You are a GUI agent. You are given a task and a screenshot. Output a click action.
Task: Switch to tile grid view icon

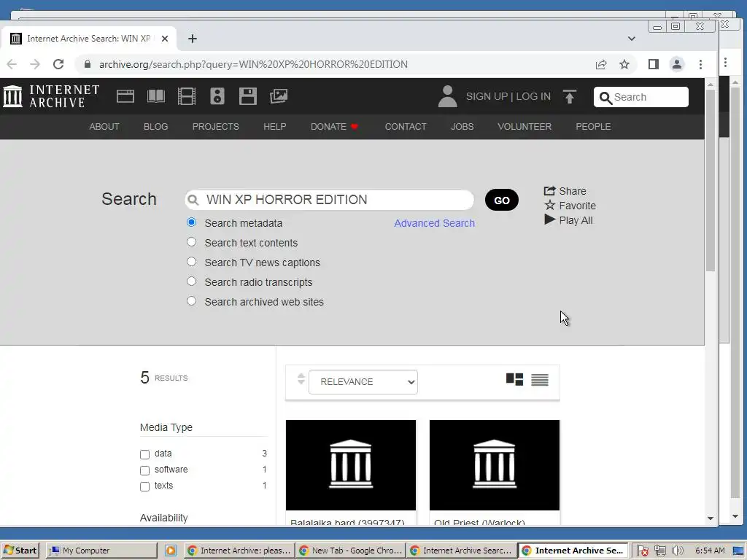click(x=514, y=379)
